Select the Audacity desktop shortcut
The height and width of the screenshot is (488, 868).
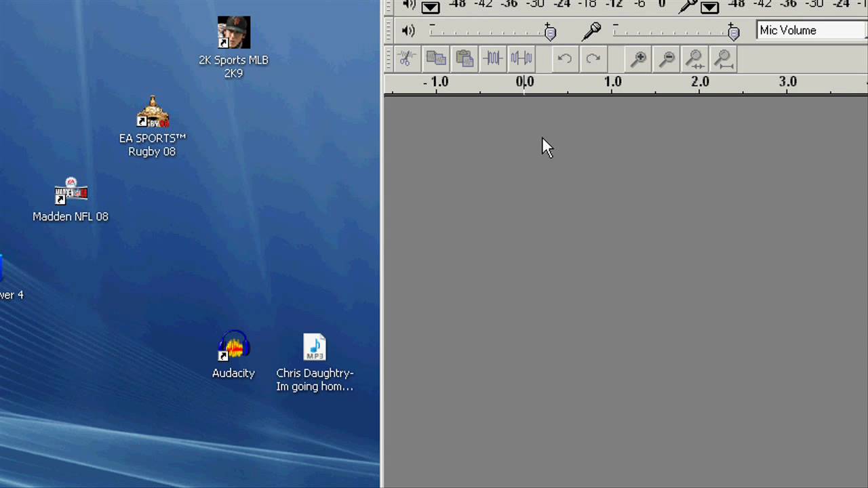(233, 354)
